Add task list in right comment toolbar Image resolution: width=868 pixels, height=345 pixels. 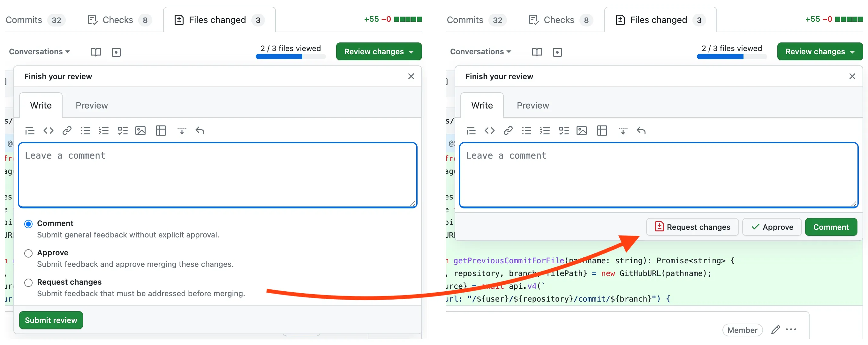tap(563, 131)
